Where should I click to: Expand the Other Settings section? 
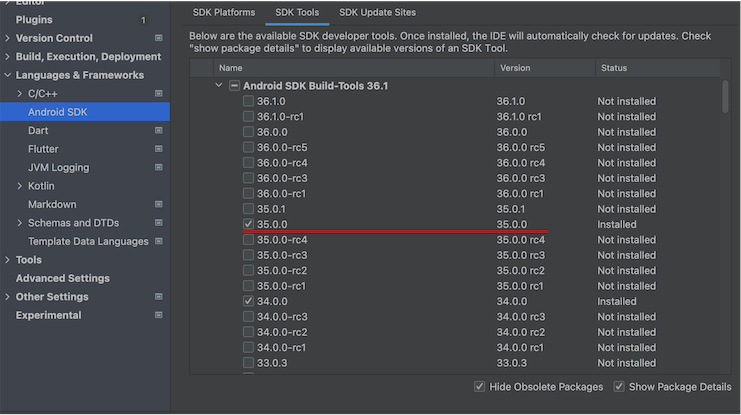(x=8, y=297)
